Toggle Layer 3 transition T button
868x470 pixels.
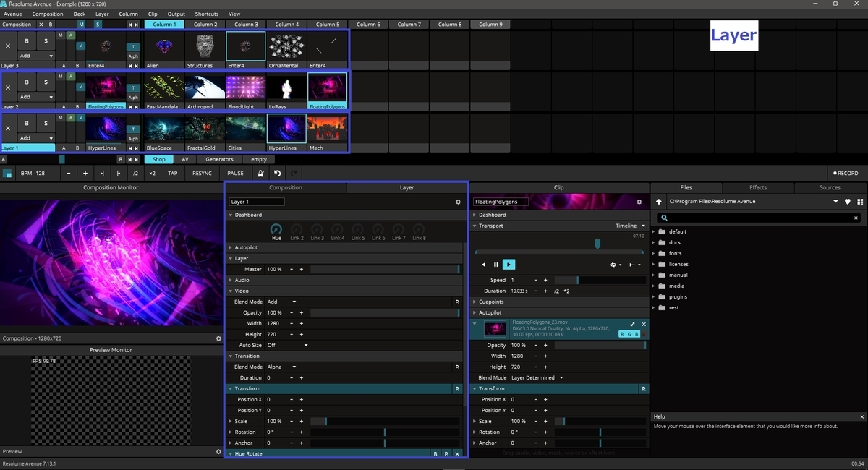133,47
